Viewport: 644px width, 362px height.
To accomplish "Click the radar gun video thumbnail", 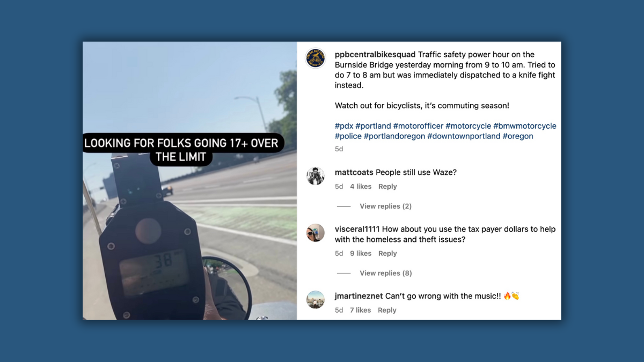I will (x=189, y=181).
